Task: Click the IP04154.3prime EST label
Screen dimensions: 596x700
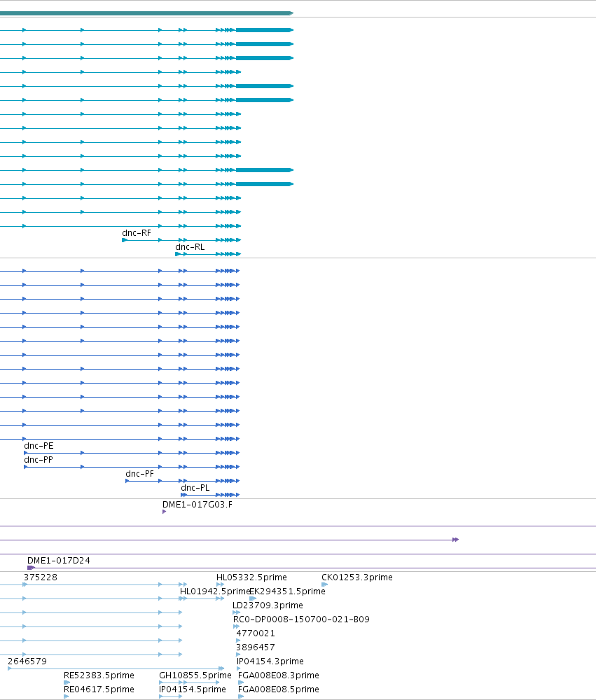Action: click(x=270, y=661)
